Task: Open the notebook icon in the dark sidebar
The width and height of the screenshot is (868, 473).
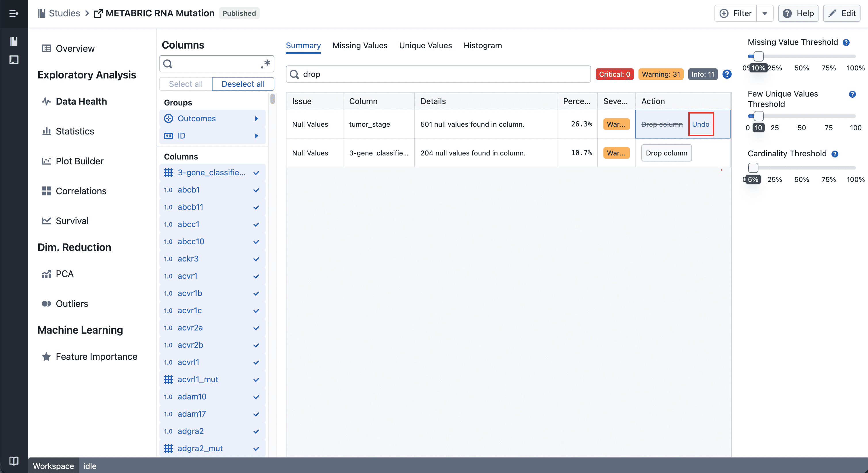Action: click(x=14, y=60)
